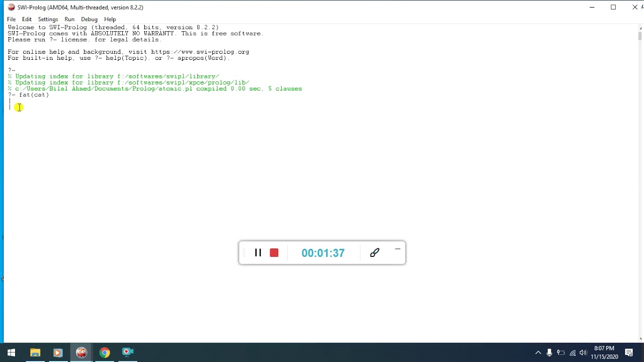Open the recorder annotation pen tool

point(374,252)
